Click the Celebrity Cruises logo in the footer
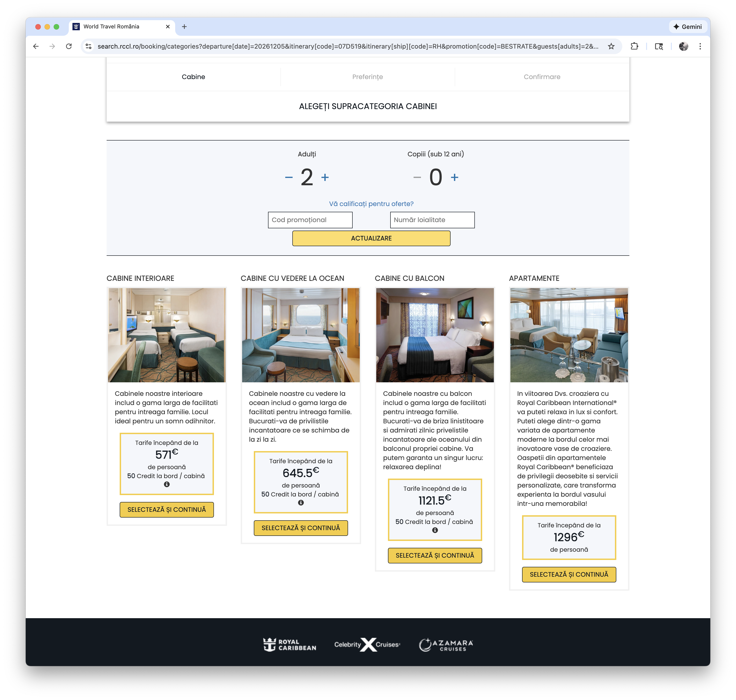Viewport: 736px width, 700px height. (367, 644)
